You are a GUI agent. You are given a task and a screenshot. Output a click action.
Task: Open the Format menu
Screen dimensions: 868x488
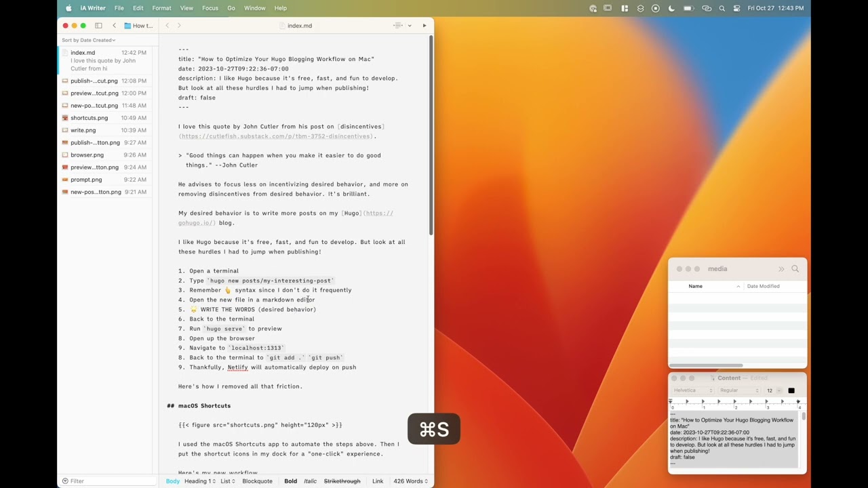coord(161,8)
